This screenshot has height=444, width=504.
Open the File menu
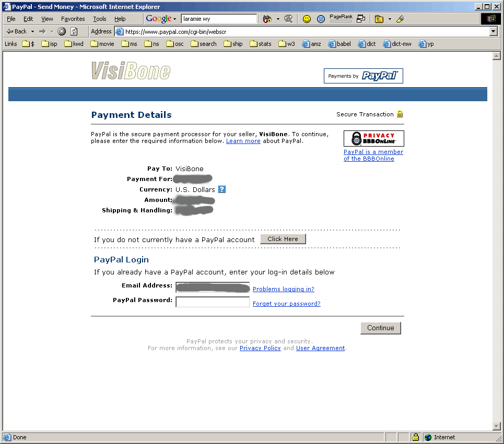11,19
